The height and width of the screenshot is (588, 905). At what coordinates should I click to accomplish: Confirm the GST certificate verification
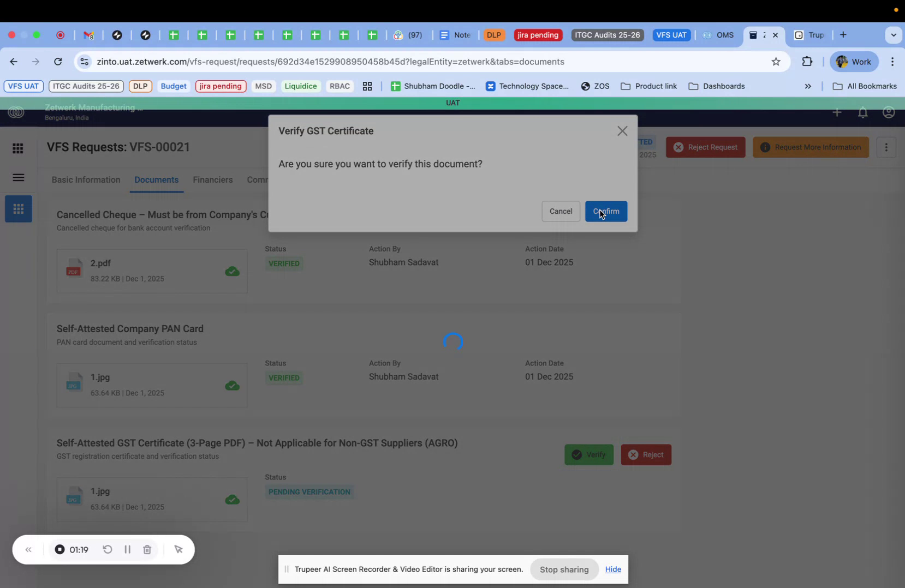tap(606, 211)
